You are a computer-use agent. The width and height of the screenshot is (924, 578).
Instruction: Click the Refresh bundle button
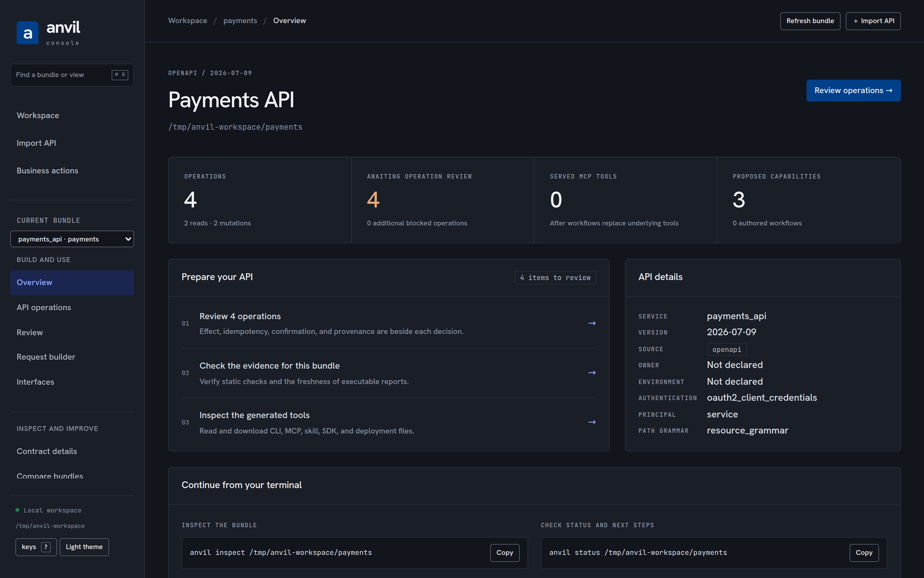click(x=810, y=21)
